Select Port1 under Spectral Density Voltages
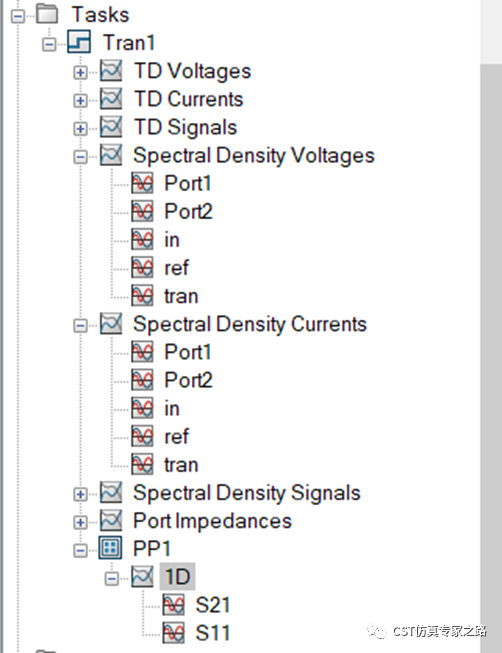This screenshot has width=502, height=653. [x=187, y=183]
